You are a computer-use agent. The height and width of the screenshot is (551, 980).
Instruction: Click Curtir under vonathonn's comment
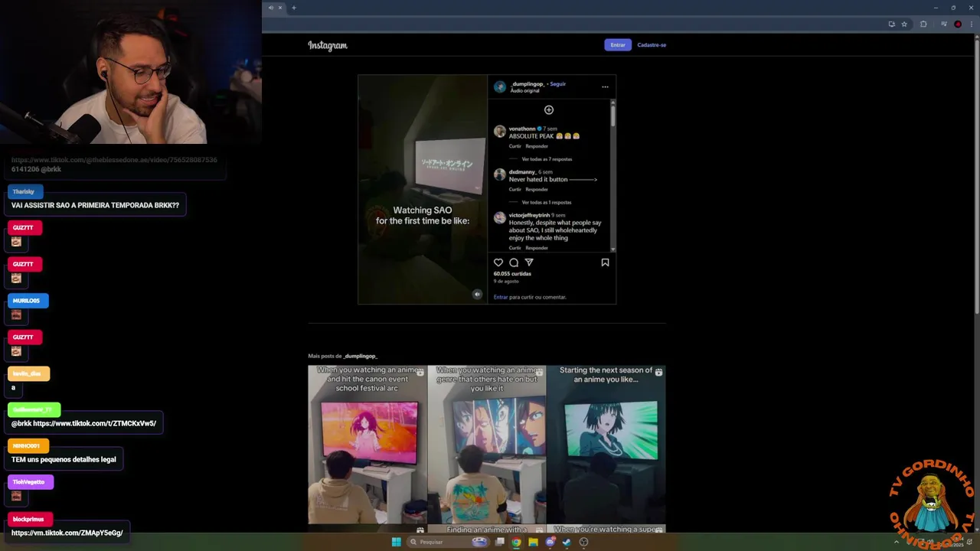tap(515, 146)
